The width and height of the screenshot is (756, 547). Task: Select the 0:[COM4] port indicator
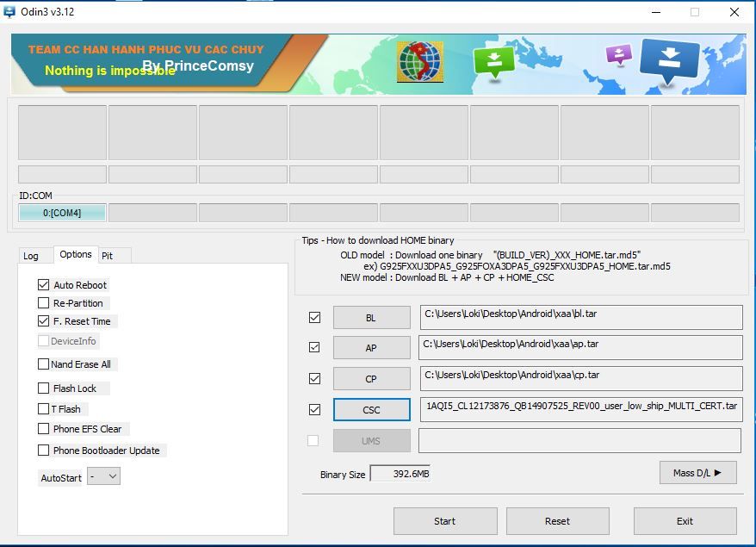click(x=62, y=213)
